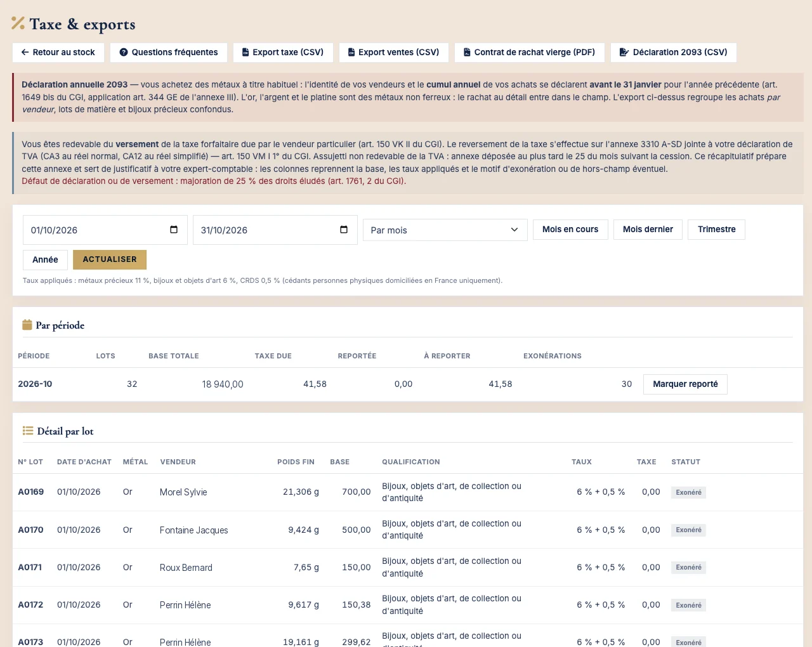Click the question mark icon of Questions fréquentes
Screen dimensions: 812x647
point(124,53)
